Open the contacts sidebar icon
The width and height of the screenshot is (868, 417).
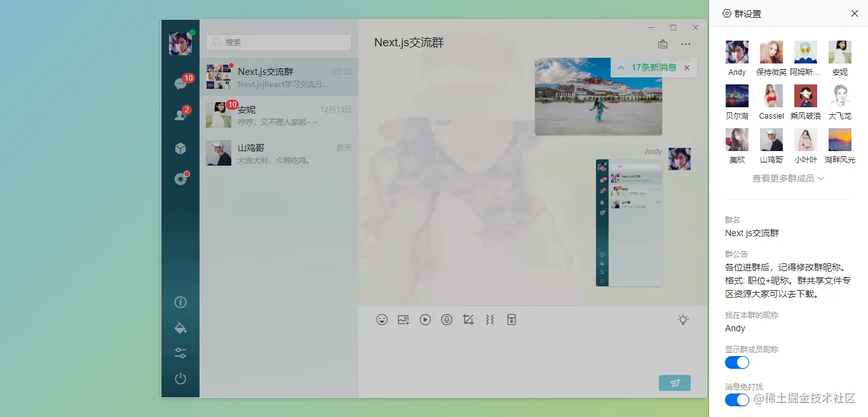click(180, 115)
